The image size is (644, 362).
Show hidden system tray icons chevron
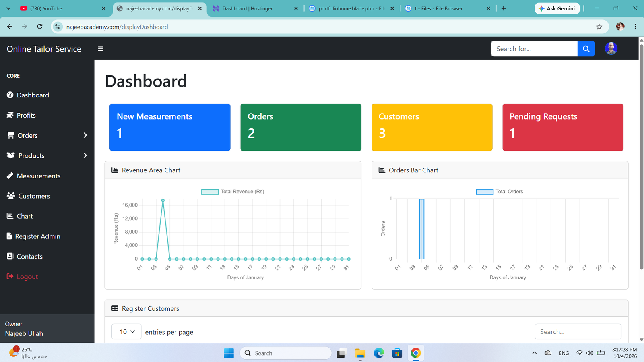click(x=534, y=353)
